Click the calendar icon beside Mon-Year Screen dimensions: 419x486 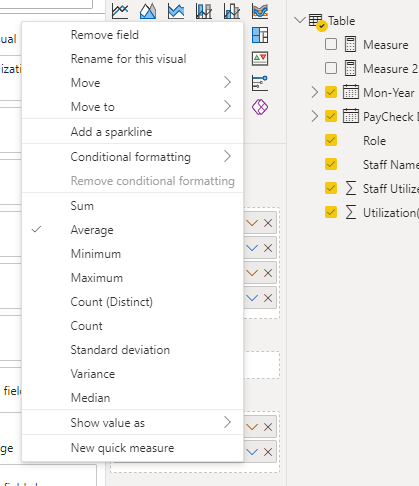point(351,92)
